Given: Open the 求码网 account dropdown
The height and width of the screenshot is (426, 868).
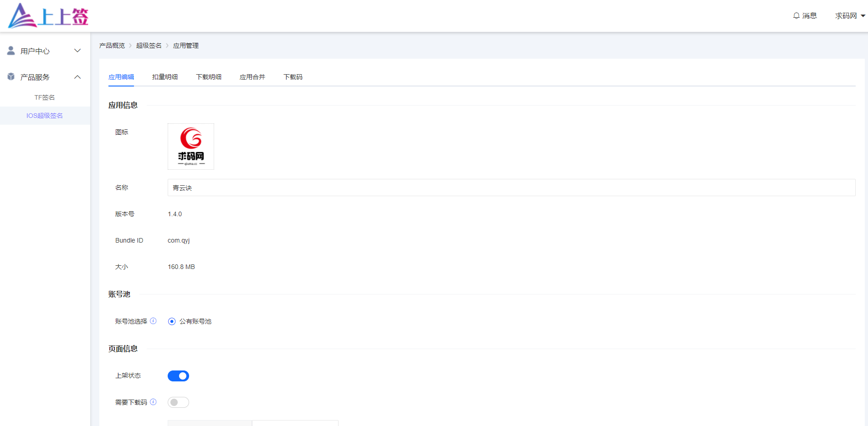Looking at the screenshot, I should 849,16.
